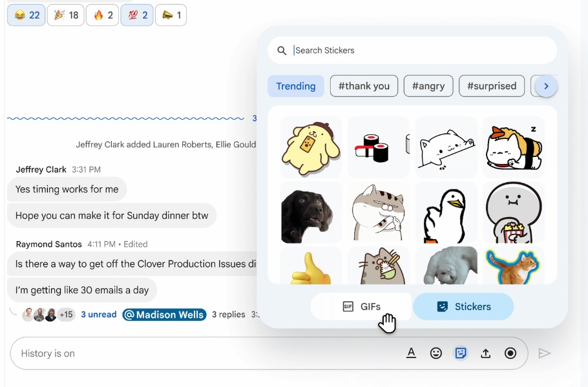
Task: Toggle the 100 emoji reaction
Action: [x=138, y=15]
